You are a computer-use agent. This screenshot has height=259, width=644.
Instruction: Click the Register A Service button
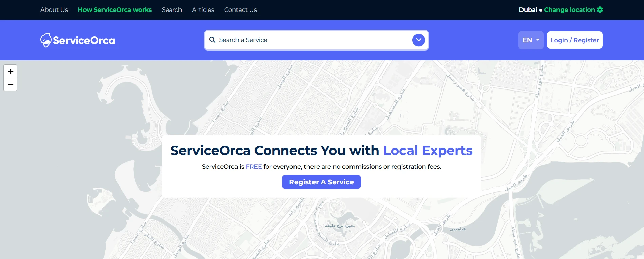tap(321, 182)
